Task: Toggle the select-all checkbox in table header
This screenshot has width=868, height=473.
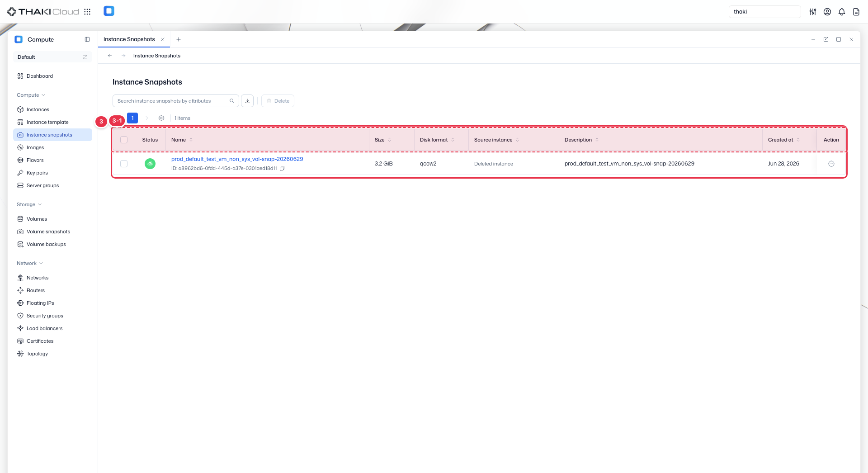Action: pos(124,140)
